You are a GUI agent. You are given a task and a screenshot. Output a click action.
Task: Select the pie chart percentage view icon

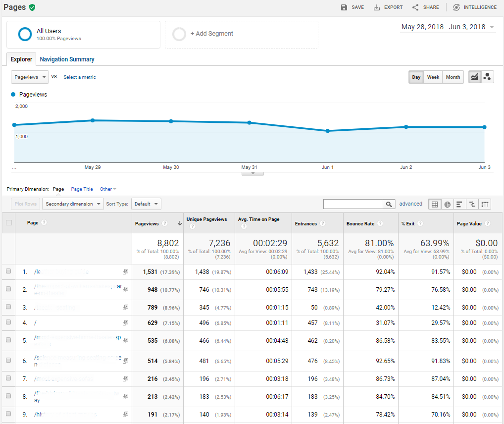point(448,204)
